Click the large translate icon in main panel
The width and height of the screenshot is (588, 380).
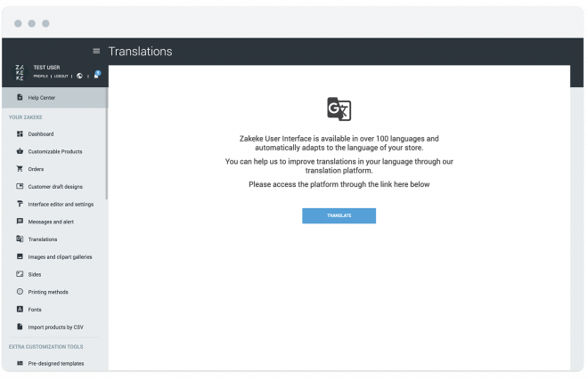coord(339,109)
